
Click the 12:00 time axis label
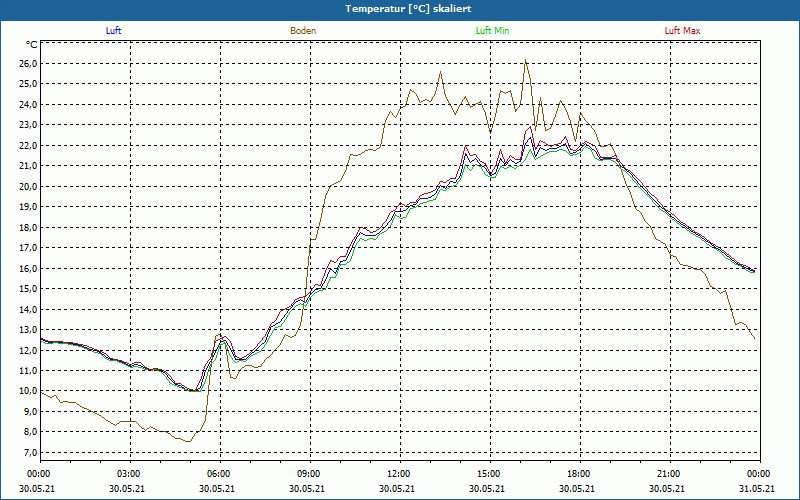coord(400,474)
